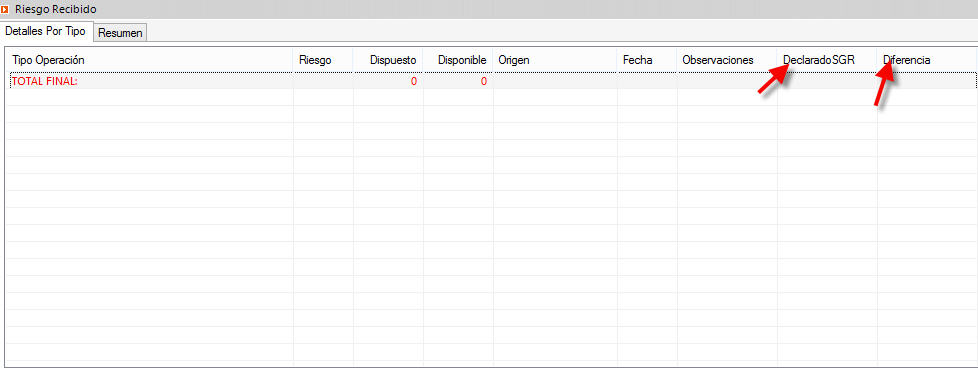Viewport: 978px width, 369px height.
Task: Select the TOTAL FINAL: row label
Action: click(45, 81)
